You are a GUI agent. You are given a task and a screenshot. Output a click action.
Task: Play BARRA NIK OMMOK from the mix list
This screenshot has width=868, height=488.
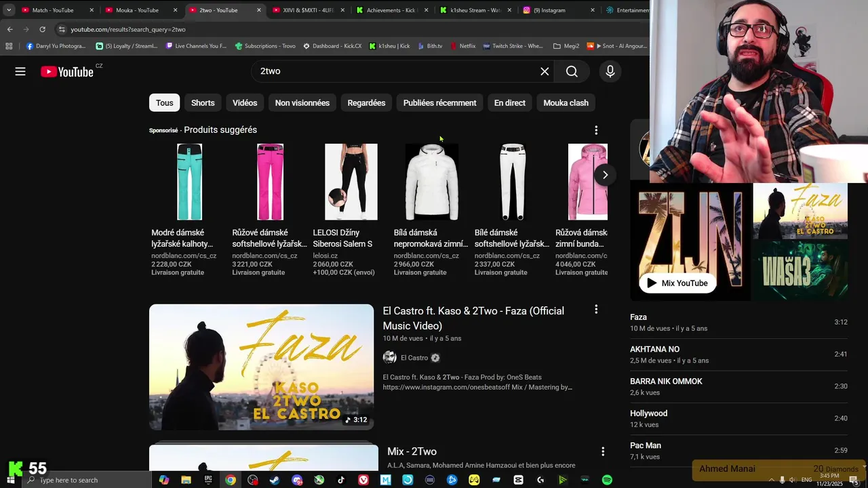pyautogui.click(x=738, y=386)
